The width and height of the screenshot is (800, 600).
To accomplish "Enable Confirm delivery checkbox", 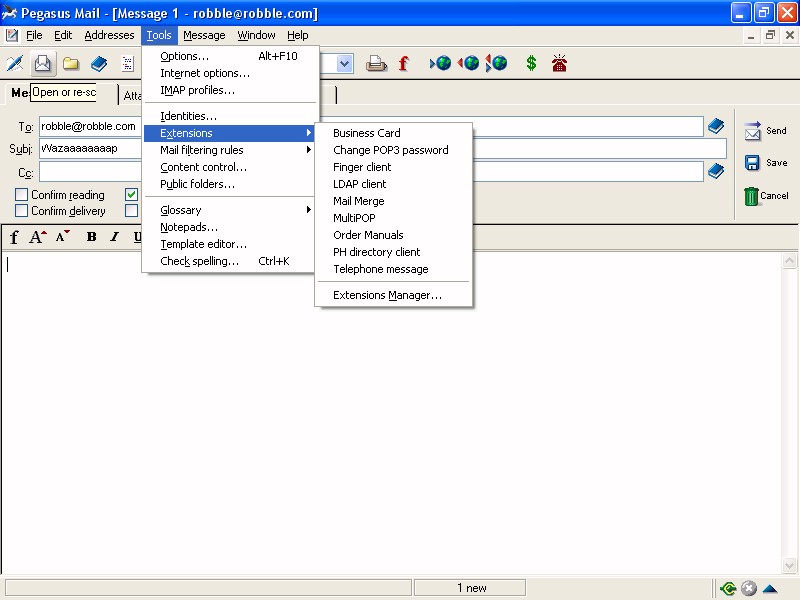I will (21, 210).
